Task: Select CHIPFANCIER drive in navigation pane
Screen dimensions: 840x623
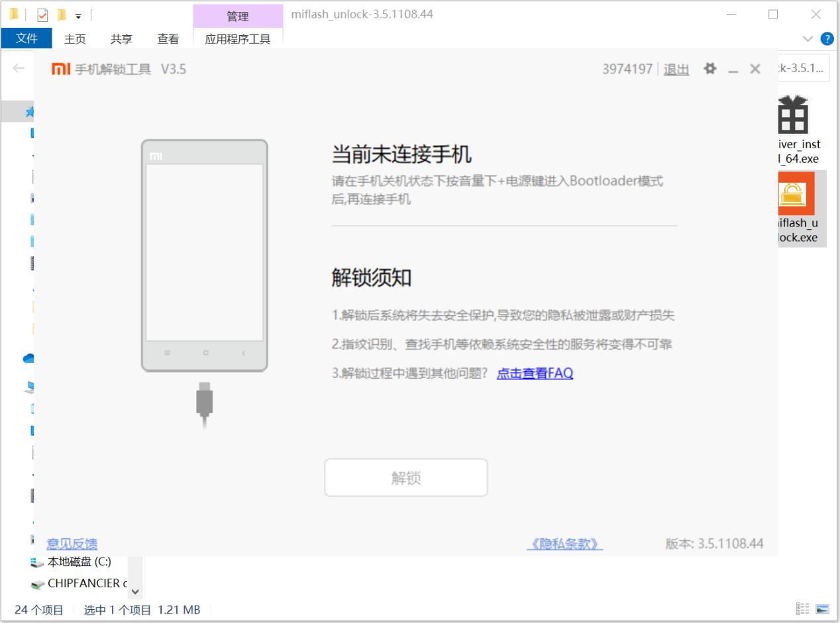Action: tap(79, 583)
